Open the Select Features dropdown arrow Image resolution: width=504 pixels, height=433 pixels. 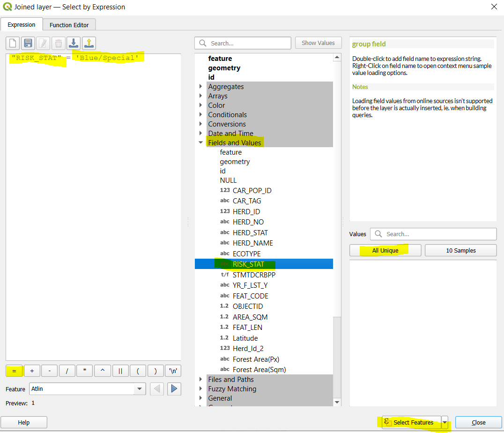tap(445, 422)
